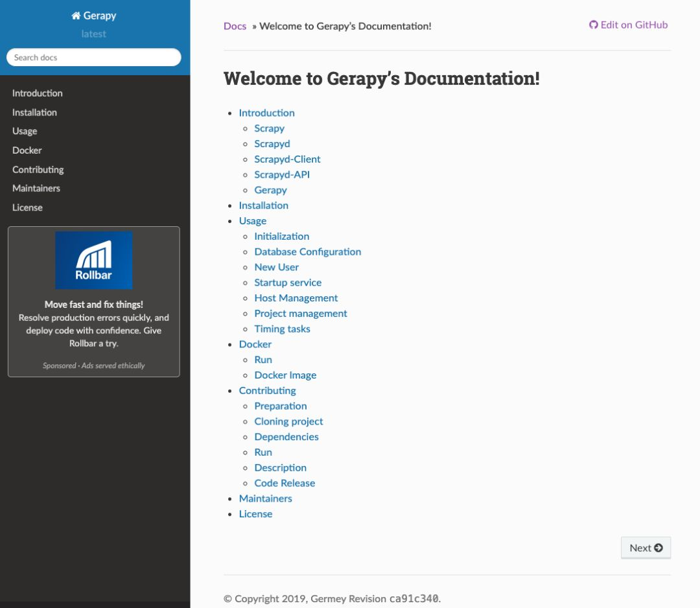Open Docker in the sidebar

[x=27, y=150]
